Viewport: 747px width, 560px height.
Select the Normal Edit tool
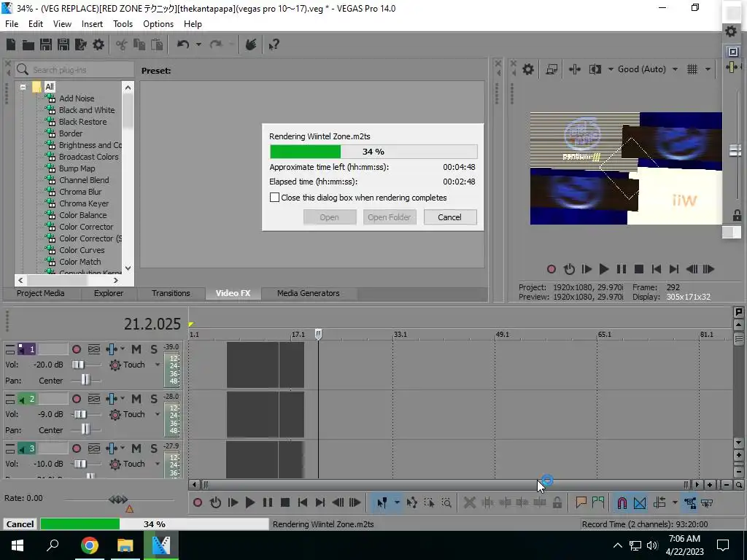[382, 502]
